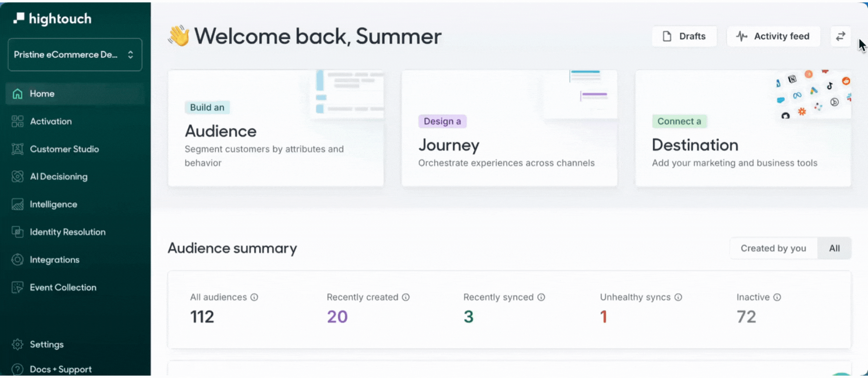Open the Drafts button
The image size is (868, 378).
click(x=684, y=36)
